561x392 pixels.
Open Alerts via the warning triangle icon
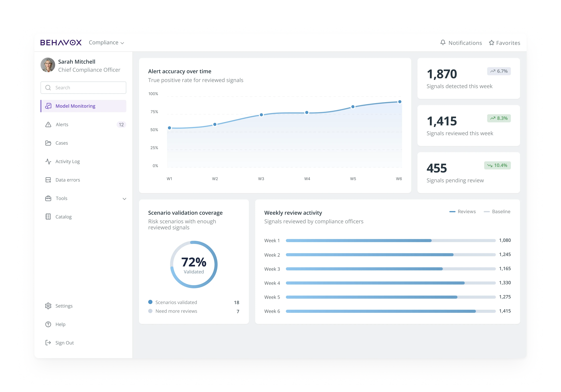pyautogui.click(x=48, y=125)
